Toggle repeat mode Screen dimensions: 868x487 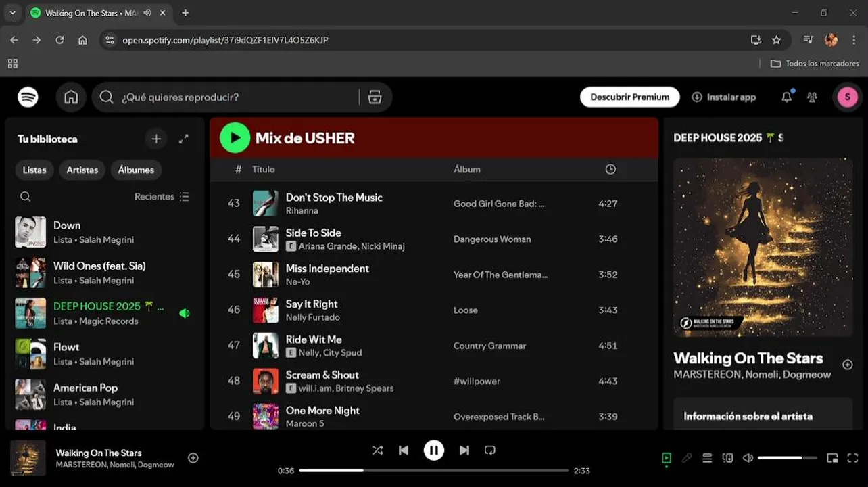pos(490,450)
